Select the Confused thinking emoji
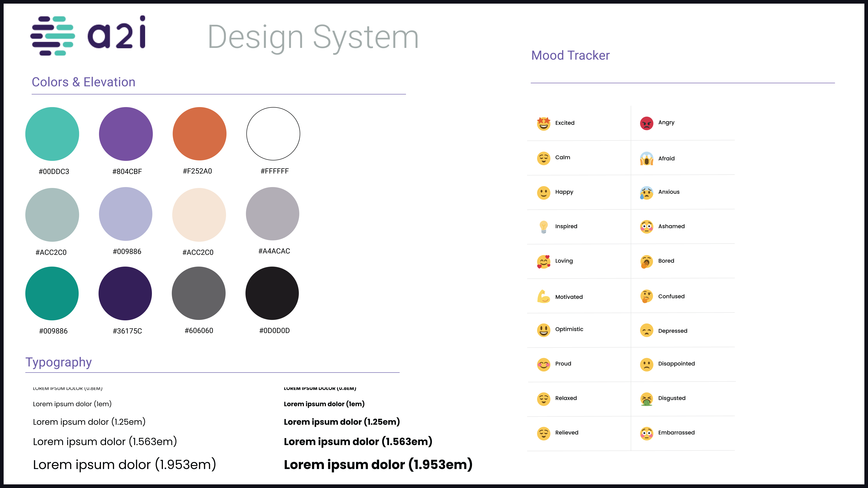Viewport: 868px width, 488px height. [646, 296]
